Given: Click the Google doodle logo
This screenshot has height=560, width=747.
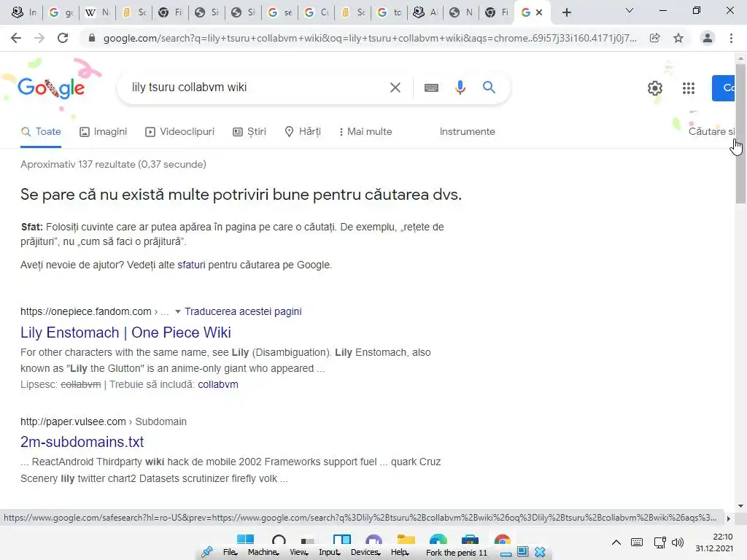Looking at the screenshot, I should point(51,88).
